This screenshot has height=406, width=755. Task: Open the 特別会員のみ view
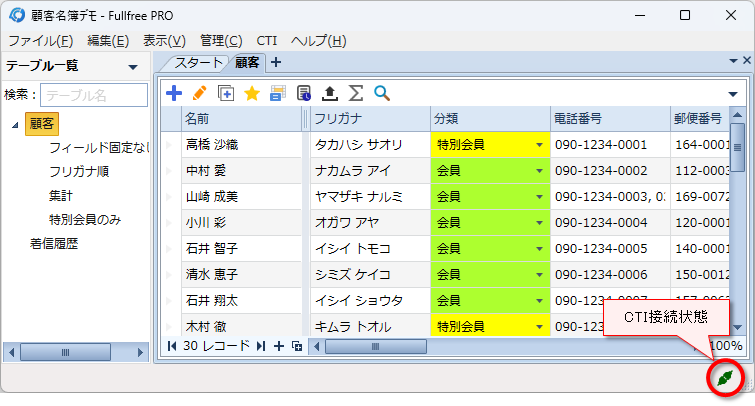85,220
